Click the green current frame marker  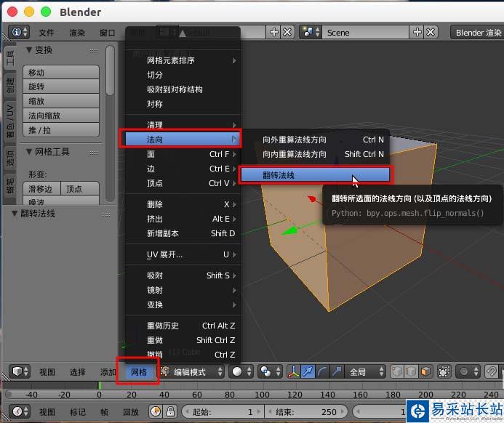(x=100, y=385)
